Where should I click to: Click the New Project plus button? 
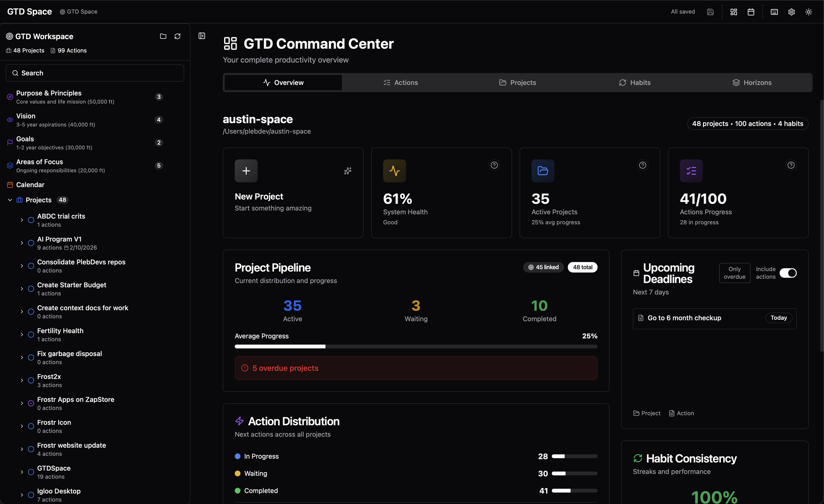coord(246,171)
